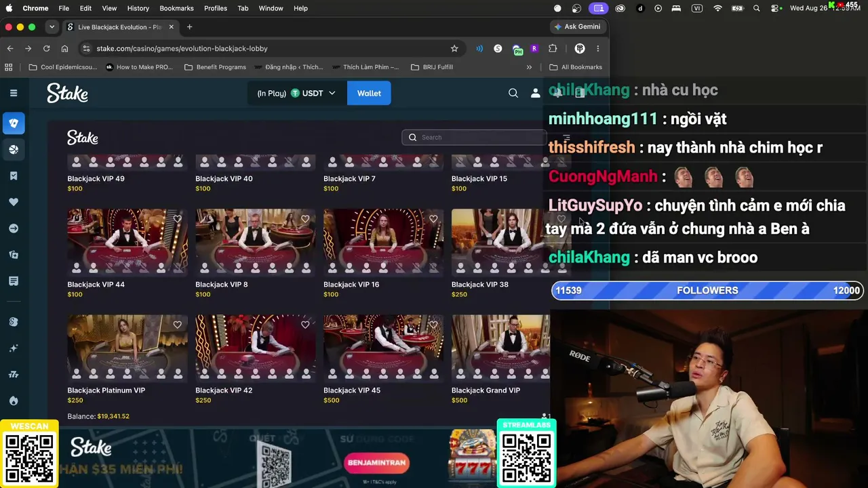Open the Benefit Programs bookmark folder
This screenshot has width=868, height=488.
click(x=215, y=67)
